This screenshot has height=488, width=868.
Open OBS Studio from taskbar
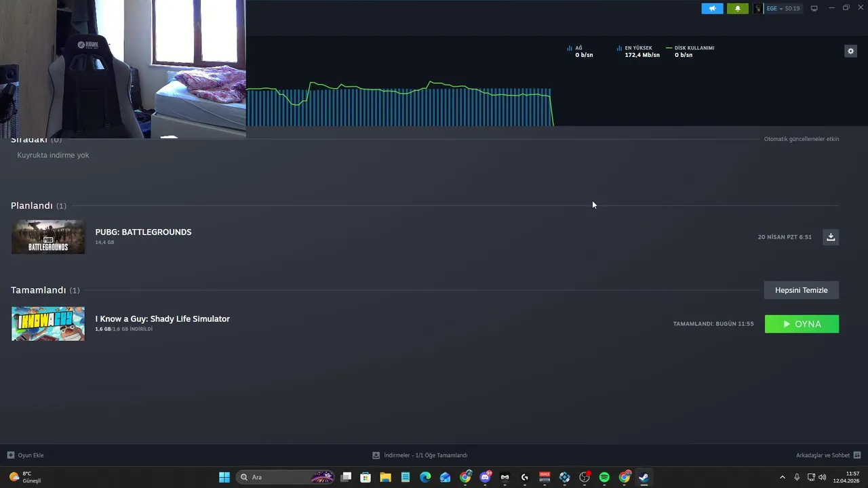pyautogui.click(x=585, y=477)
